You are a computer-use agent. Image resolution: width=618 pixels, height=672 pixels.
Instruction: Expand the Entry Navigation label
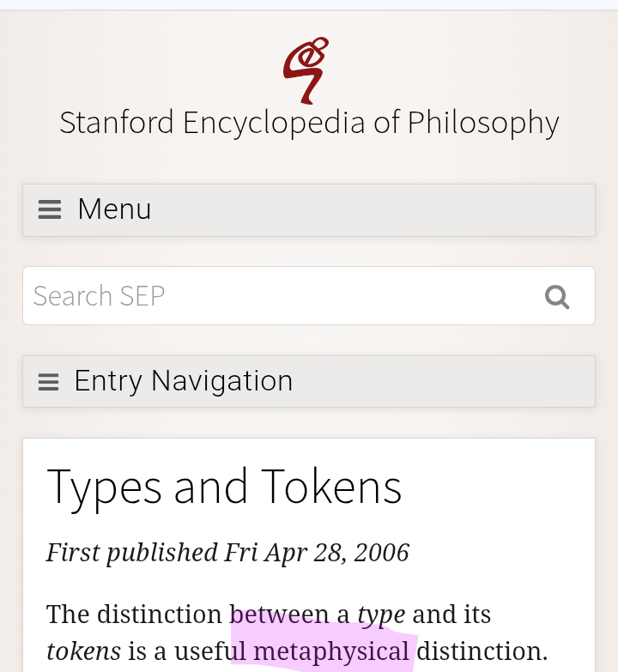point(184,381)
